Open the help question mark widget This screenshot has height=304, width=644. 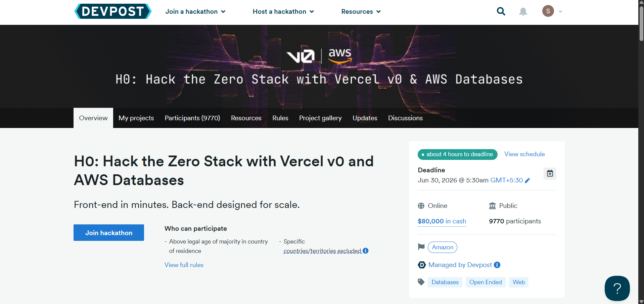point(617,288)
